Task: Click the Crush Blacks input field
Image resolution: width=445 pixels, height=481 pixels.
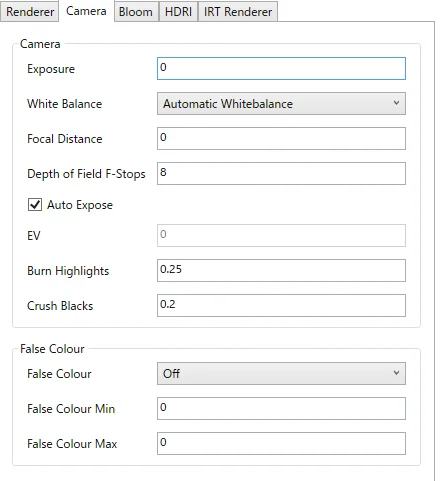Action: point(281,305)
